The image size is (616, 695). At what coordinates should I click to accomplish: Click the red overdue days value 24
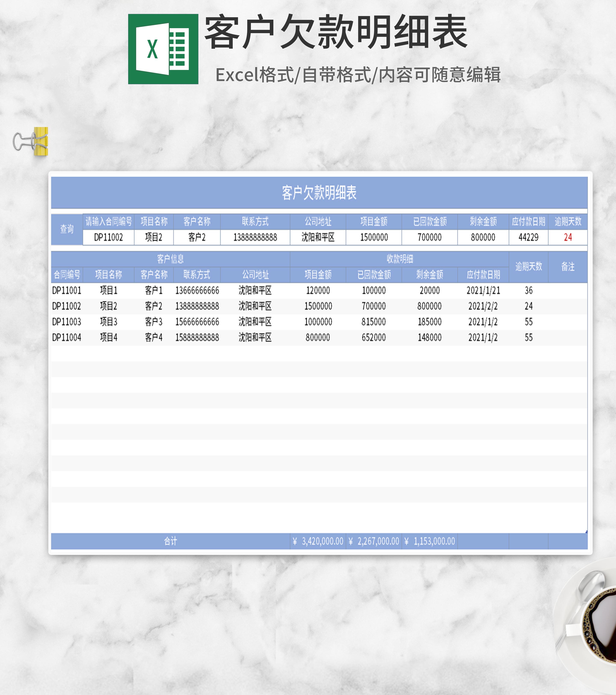coord(567,237)
